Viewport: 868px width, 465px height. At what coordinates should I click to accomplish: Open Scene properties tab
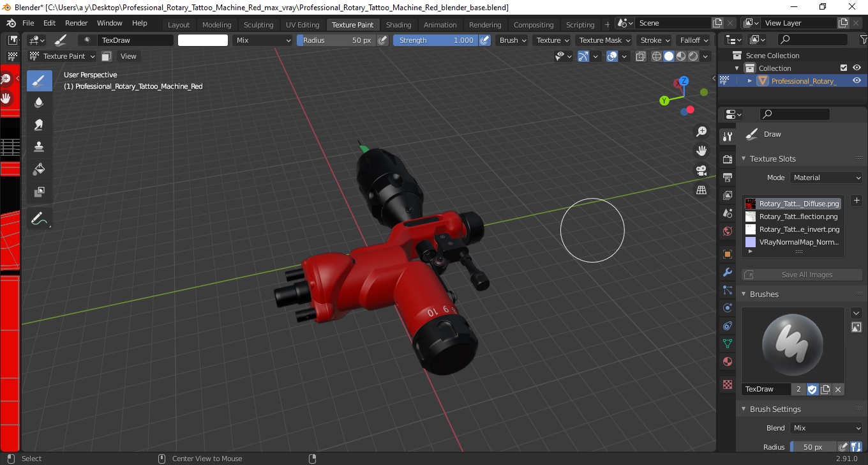727,213
